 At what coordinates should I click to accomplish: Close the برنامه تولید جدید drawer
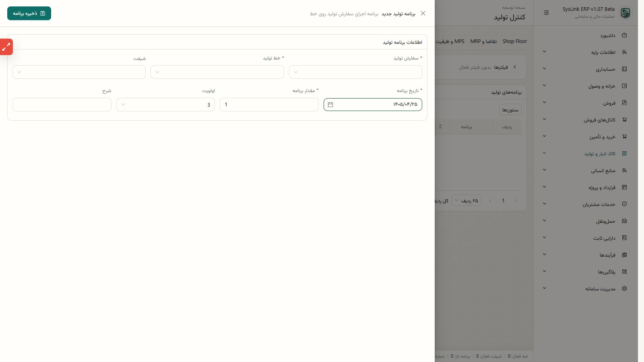tap(423, 13)
